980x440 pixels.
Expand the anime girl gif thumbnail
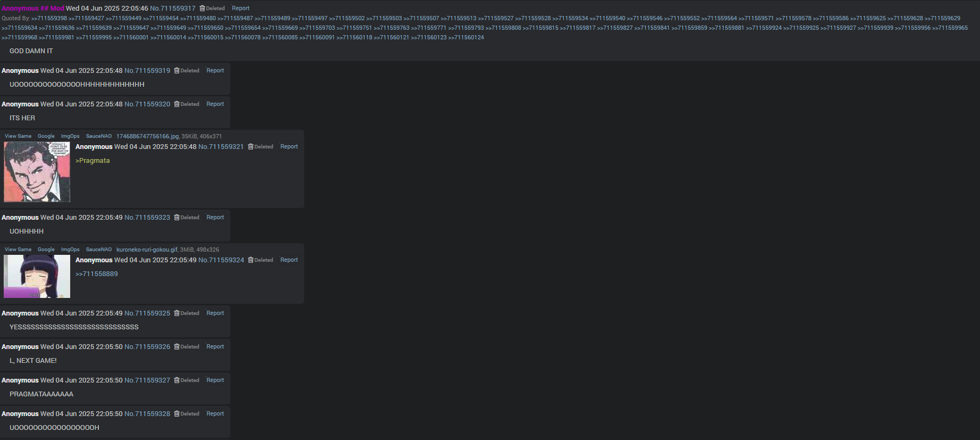coord(37,276)
